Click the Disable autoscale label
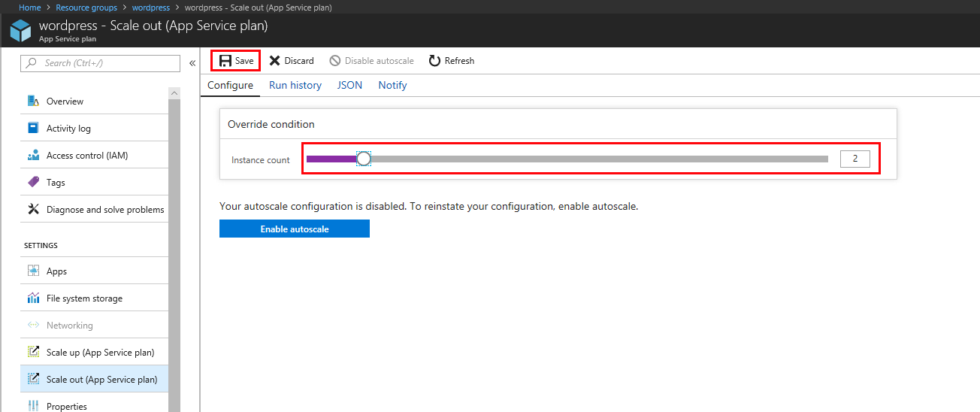Viewport: 980px width, 412px height. click(x=379, y=61)
